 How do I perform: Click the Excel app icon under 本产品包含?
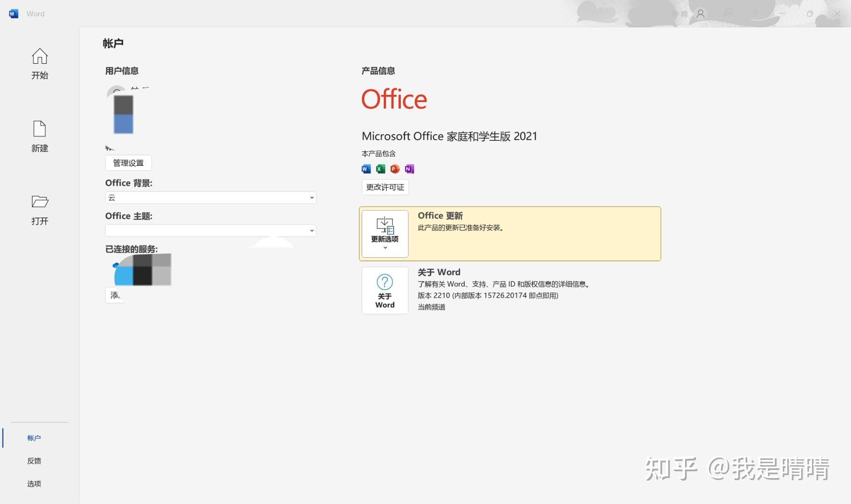tap(380, 169)
